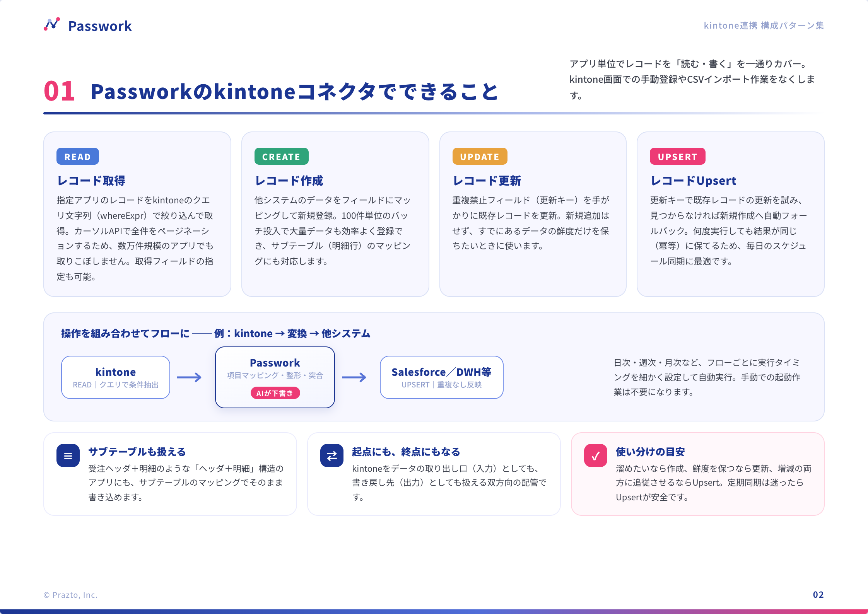This screenshot has height=614, width=868.
Task: Click the card heading レコード更新
Action: [x=487, y=181]
